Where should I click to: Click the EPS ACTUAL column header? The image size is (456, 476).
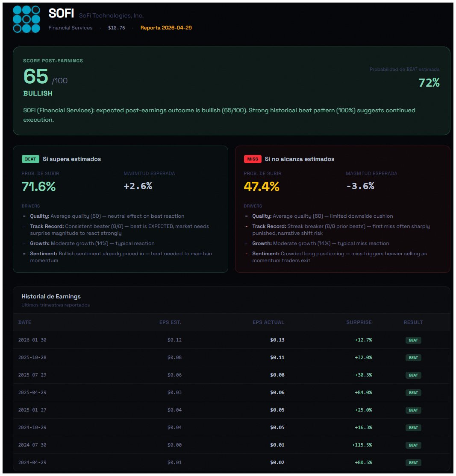coord(268,322)
